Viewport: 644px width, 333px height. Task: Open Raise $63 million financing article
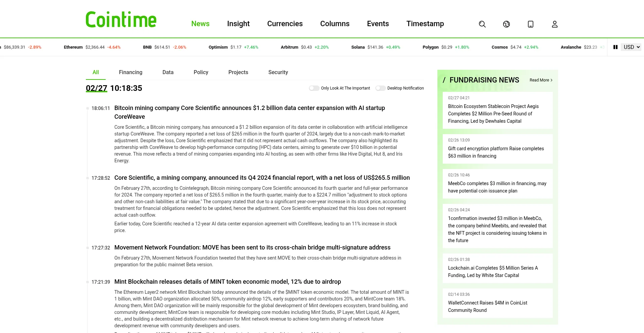(498, 149)
